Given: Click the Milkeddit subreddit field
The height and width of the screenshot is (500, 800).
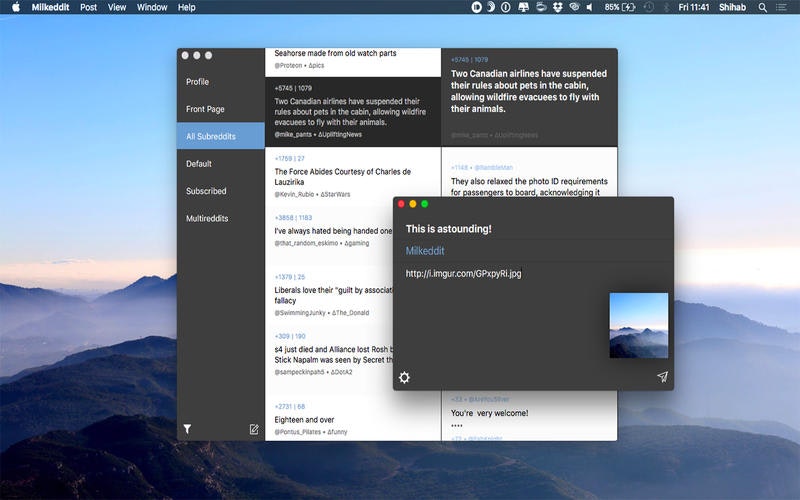Looking at the screenshot, I should pyautogui.click(x=425, y=251).
